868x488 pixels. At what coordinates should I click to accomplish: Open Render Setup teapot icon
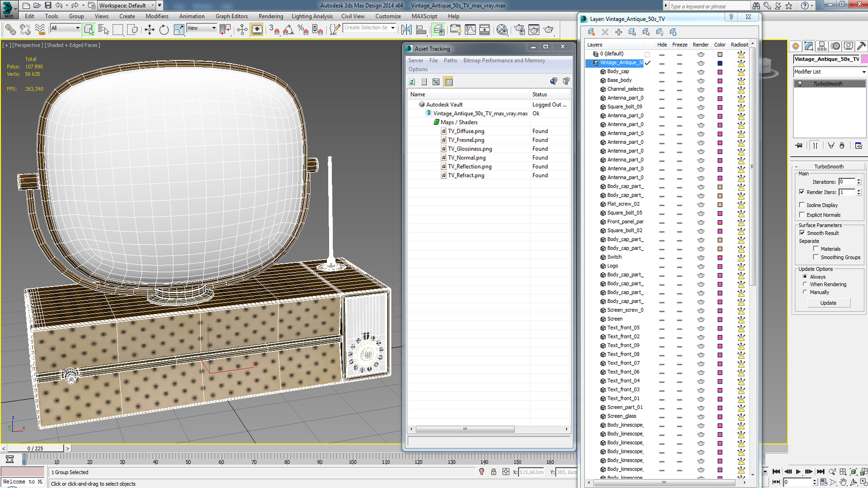click(519, 30)
